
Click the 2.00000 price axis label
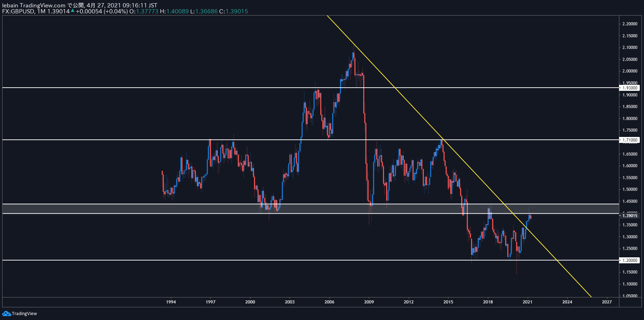click(x=630, y=71)
